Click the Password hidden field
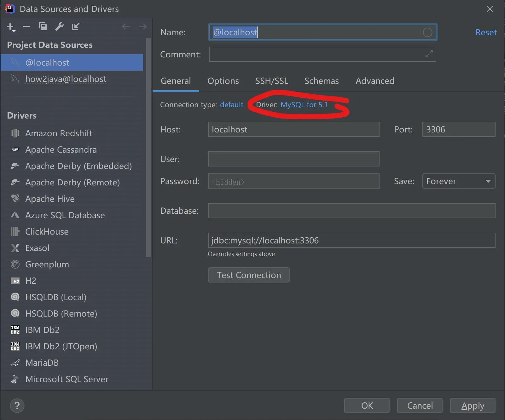 pos(293,181)
